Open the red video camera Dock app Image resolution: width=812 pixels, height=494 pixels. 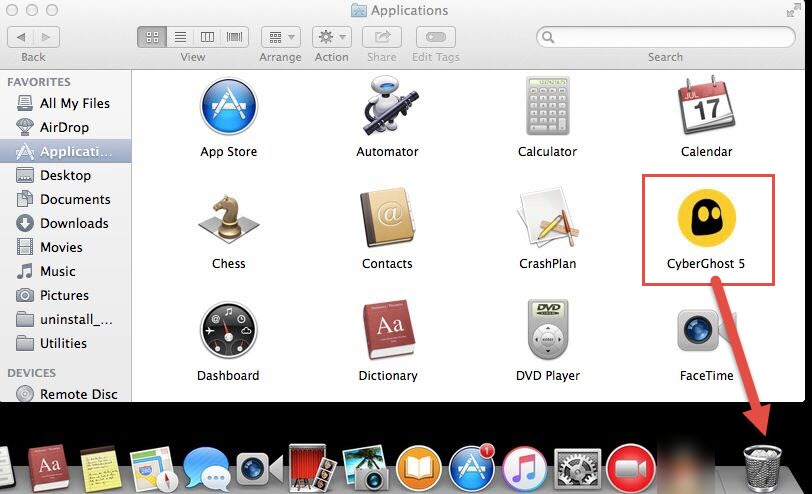click(x=630, y=469)
